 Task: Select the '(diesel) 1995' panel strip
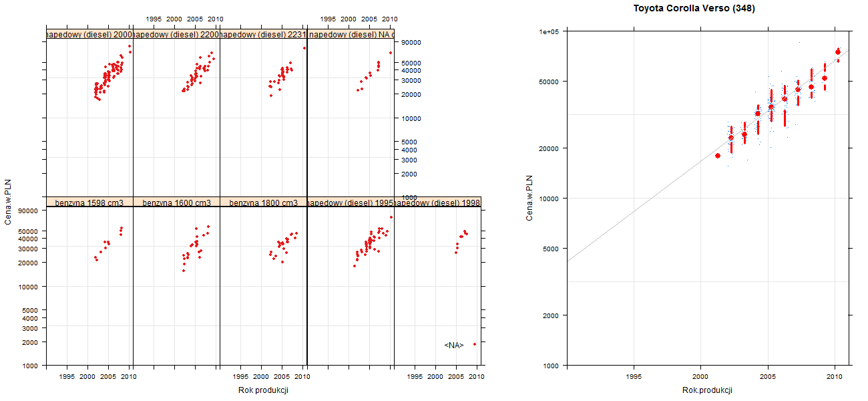(351, 202)
